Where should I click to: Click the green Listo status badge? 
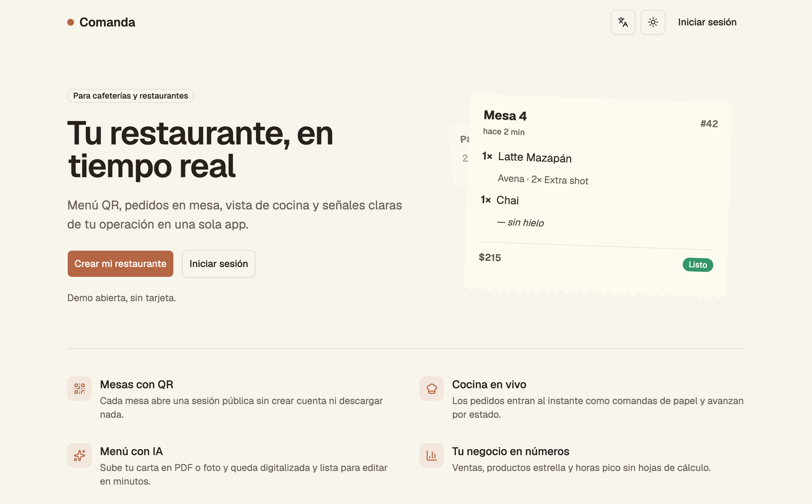click(x=698, y=265)
